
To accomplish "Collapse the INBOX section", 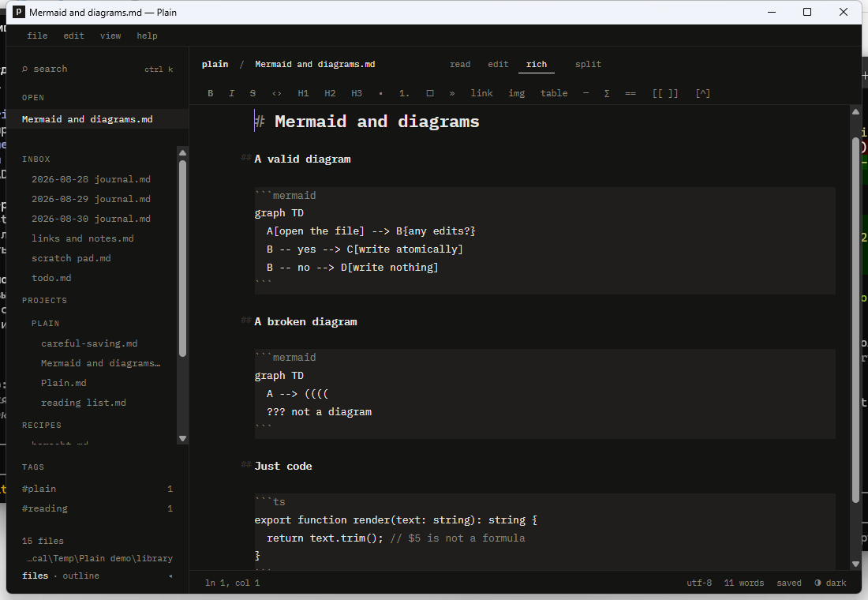I will point(36,159).
